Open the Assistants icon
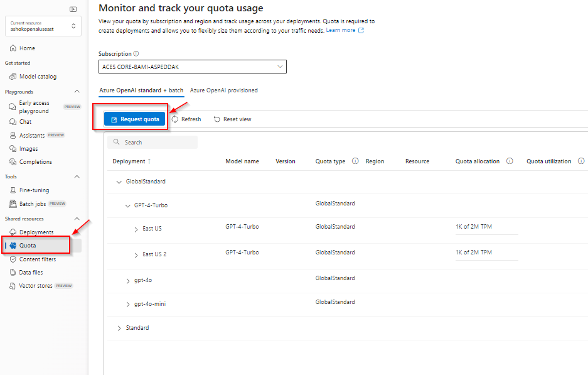The width and height of the screenshot is (588, 375). tap(13, 136)
